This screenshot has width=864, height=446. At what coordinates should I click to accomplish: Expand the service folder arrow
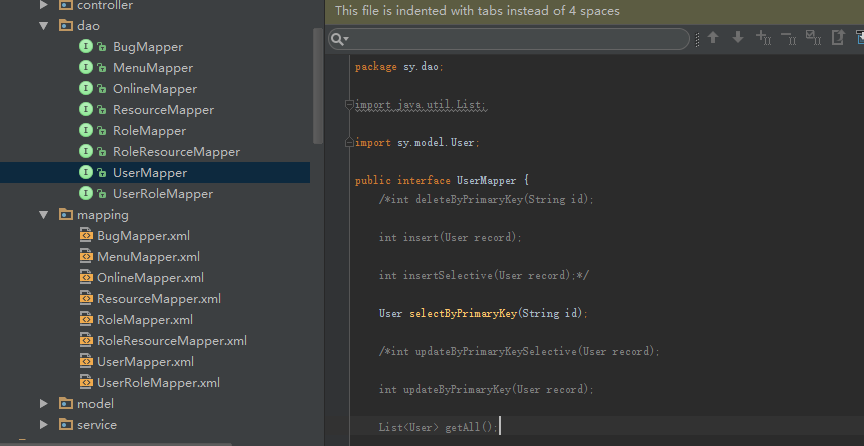43,425
